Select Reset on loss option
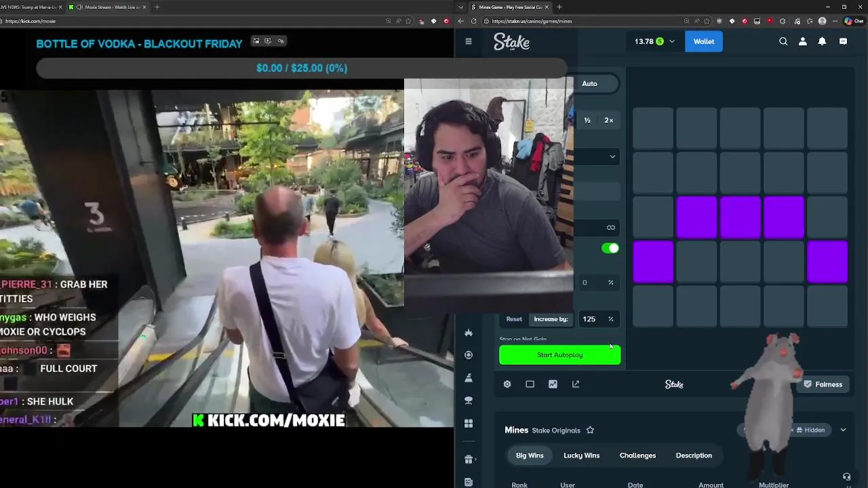868x488 pixels. tap(514, 319)
